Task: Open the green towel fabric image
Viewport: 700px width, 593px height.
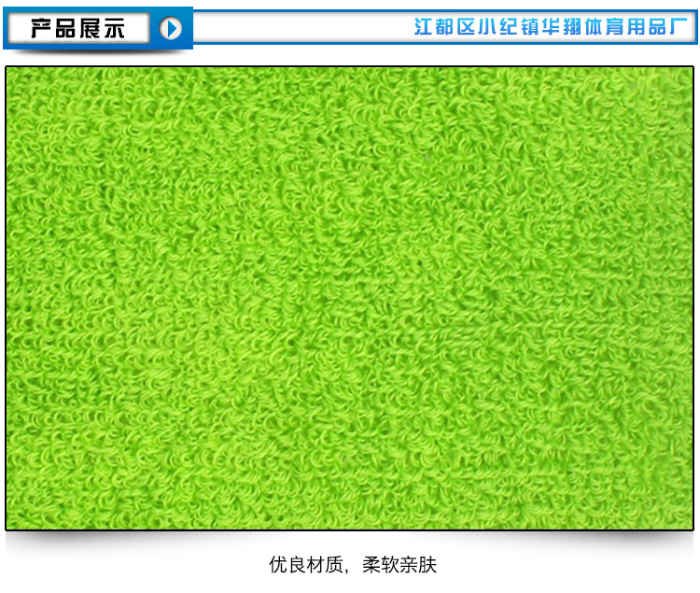Action: pyautogui.click(x=350, y=298)
